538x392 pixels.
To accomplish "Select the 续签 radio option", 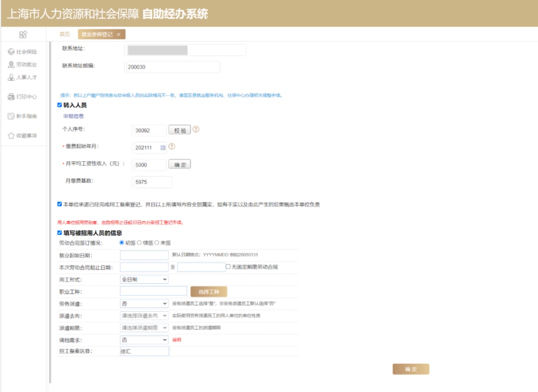I will click(140, 243).
